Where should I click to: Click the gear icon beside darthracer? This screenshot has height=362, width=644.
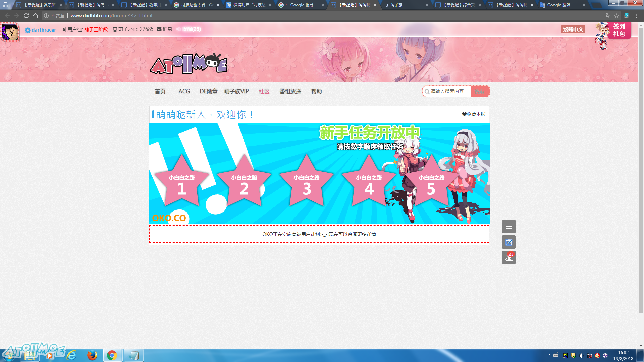point(28,30)
